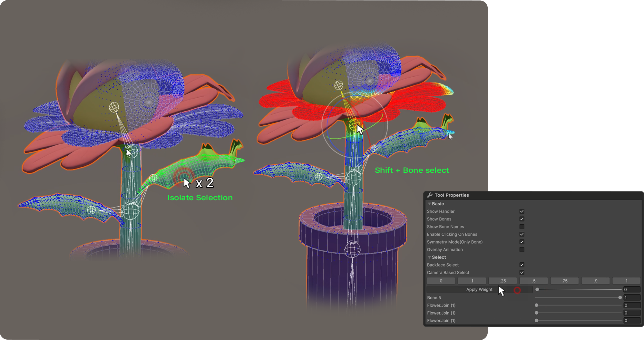Click the 1 weight preset button
644x340 pixels.
coord(627,281)
